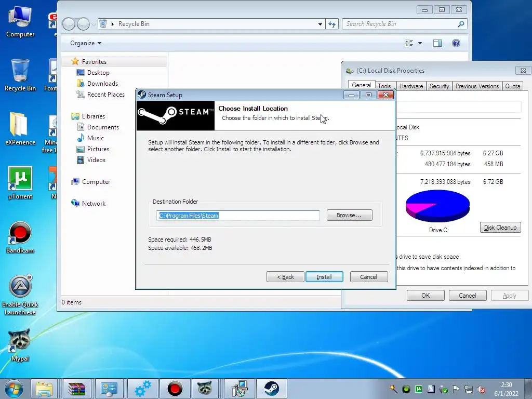
Task: Click the blue gears taskbar icon
Action: [142, 389]
